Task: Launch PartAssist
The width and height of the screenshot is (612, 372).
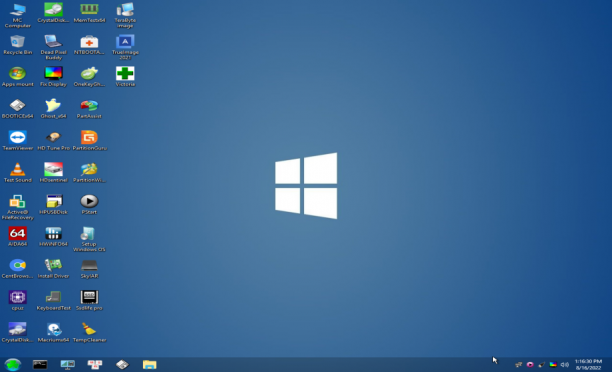Action: point(89,109)
